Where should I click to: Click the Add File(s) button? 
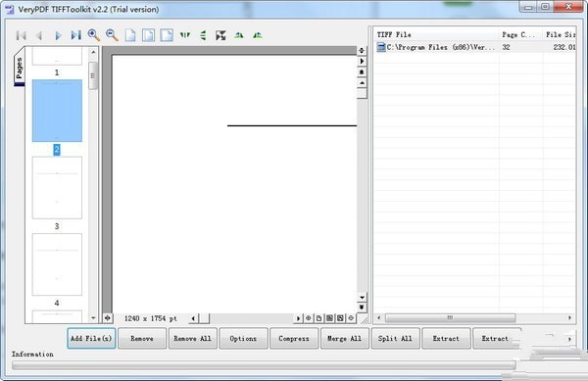(91, 338)
